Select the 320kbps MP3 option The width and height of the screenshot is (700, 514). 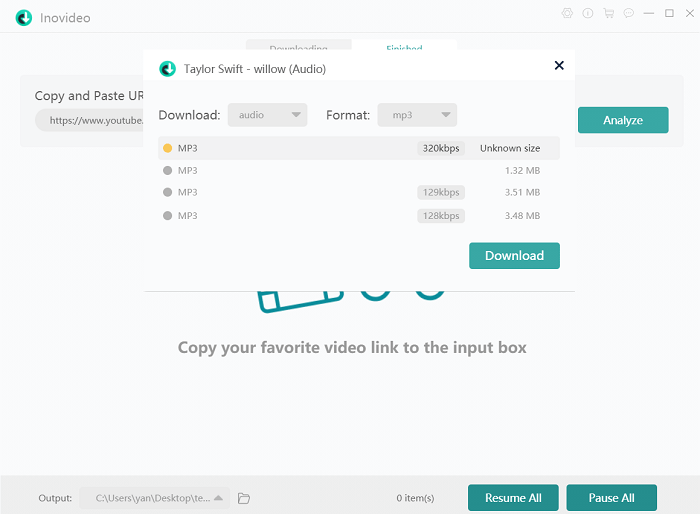[x=358, y=148]
